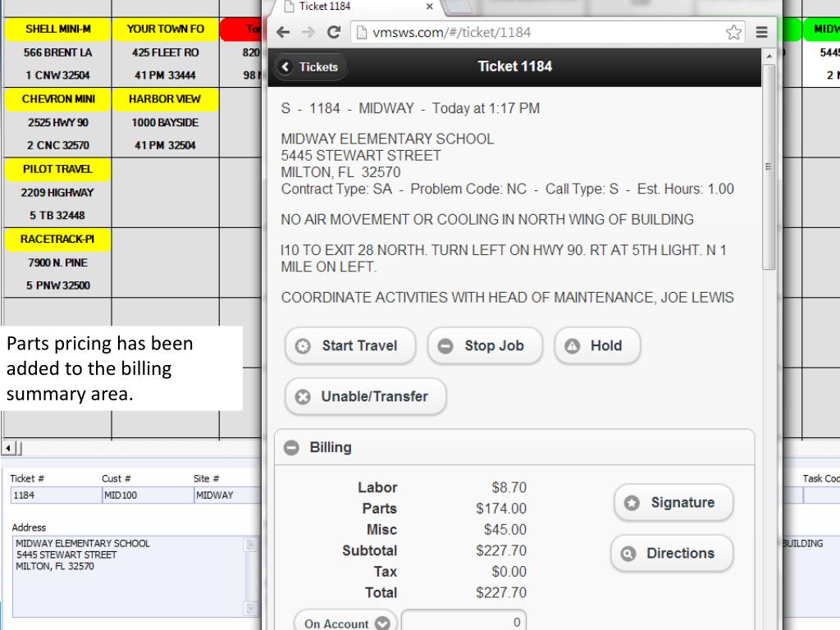Click the Cust # field showing MID100
The image size is (840, 630).
point(148,495)
